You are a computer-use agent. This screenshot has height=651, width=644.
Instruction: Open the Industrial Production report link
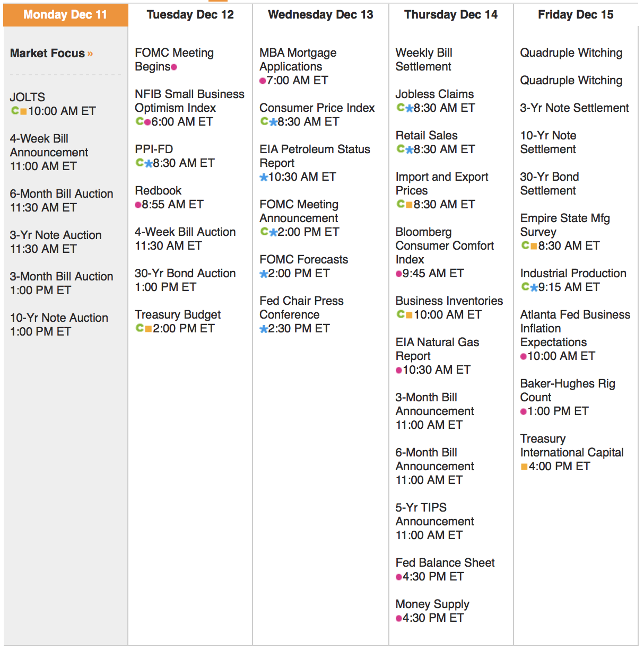(x=573, y=273)
